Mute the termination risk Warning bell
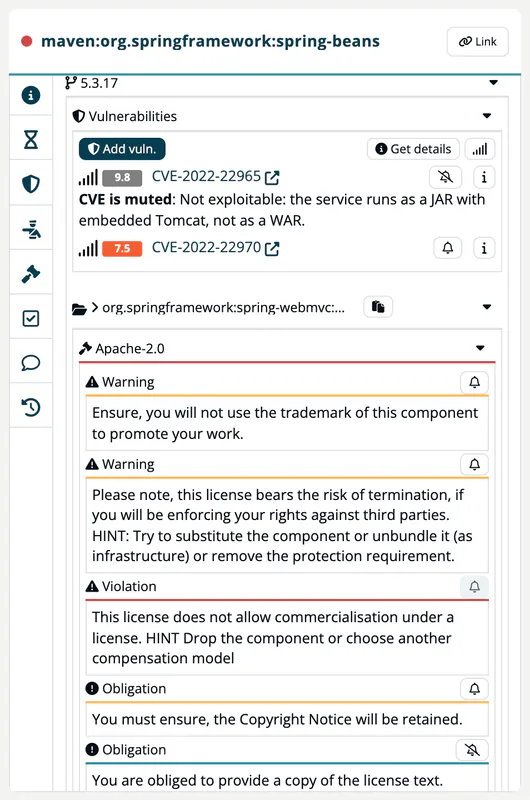Image resolution: width=530 pixels, height=800 pixels. click(474, 464)
